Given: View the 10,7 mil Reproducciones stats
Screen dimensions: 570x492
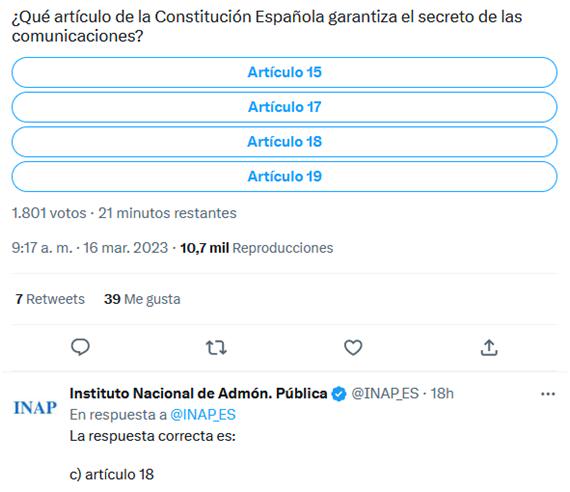Looking at the screenshot, I should click(x=257, y=248).
